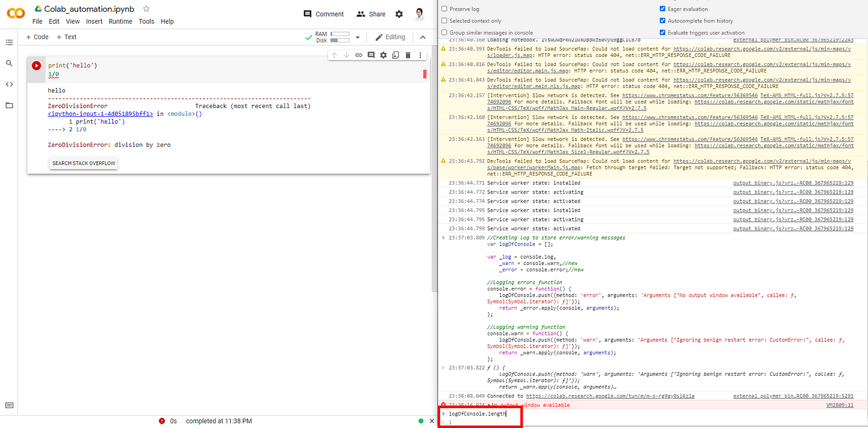Disable Eager evaluation in console settings

663,9
